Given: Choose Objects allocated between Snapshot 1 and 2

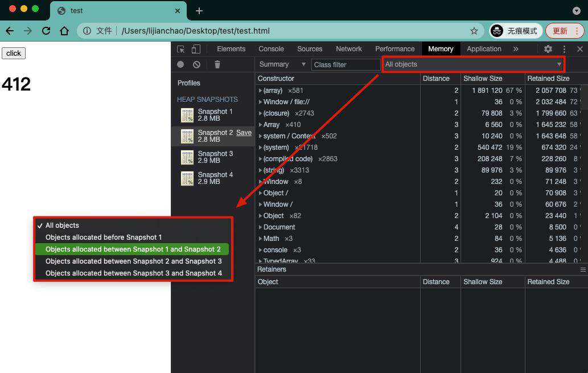Looking at the screenshot, I should point(132,249).
